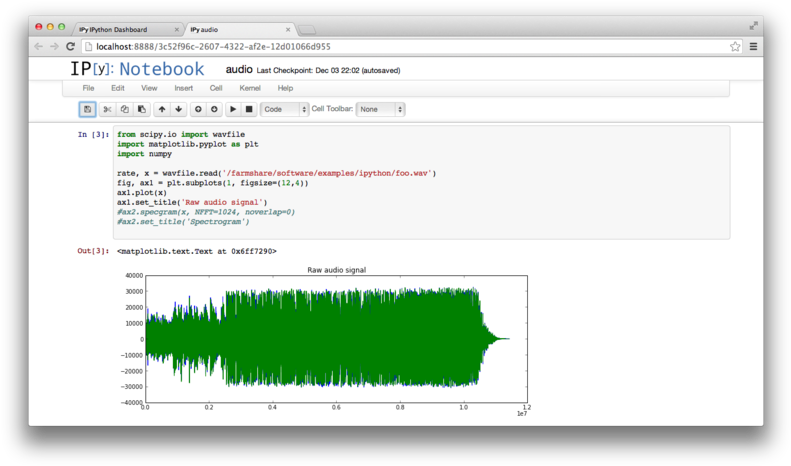Open the Insert menu
The width and height of the screenshot is (791, 466).
[x=183, y=88]
